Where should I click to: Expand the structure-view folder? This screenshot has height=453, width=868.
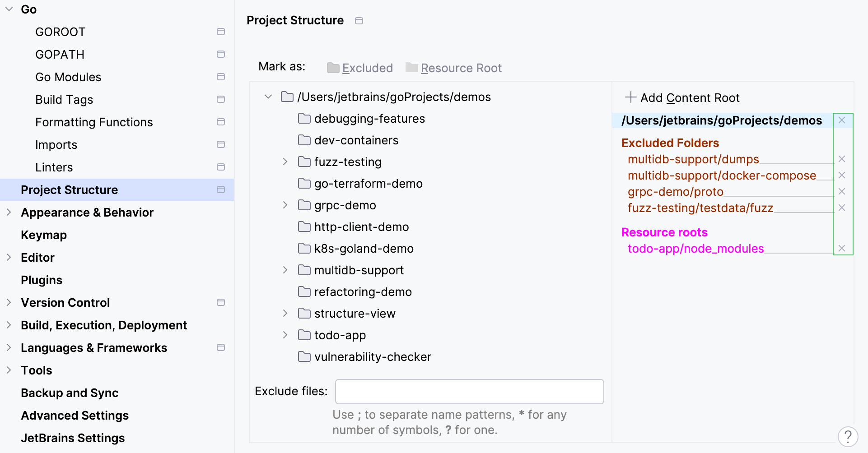[285, 313]
